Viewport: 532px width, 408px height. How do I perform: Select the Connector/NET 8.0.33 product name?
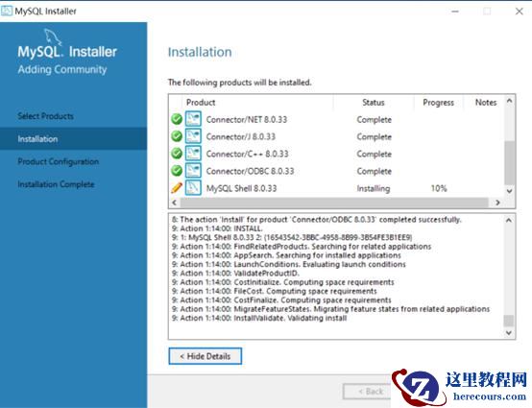coord(247,119)
